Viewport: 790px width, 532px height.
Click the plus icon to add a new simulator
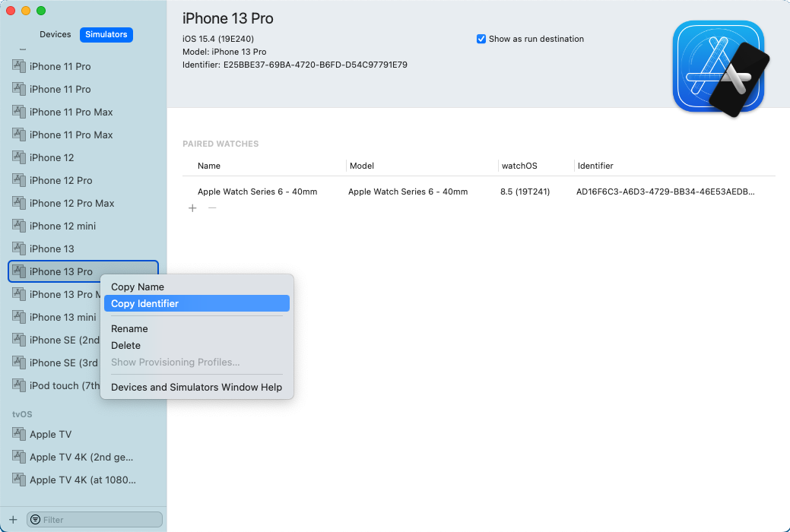click(12, 519)
